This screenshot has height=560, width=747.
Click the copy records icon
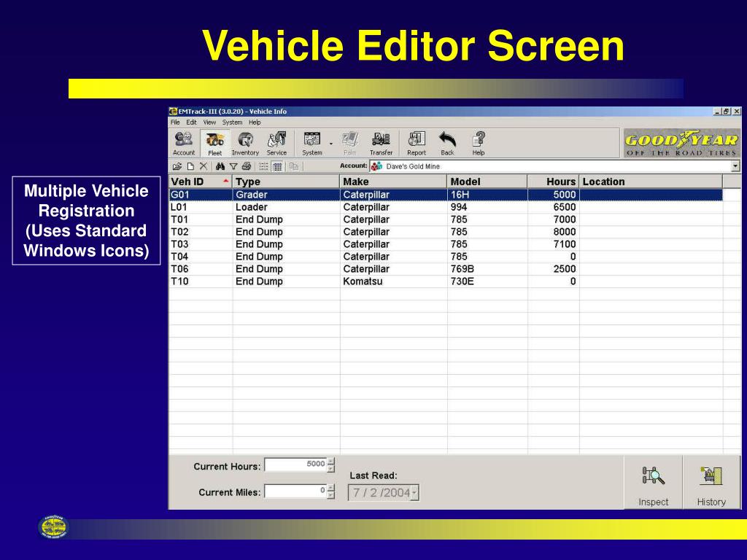point(293,166)
